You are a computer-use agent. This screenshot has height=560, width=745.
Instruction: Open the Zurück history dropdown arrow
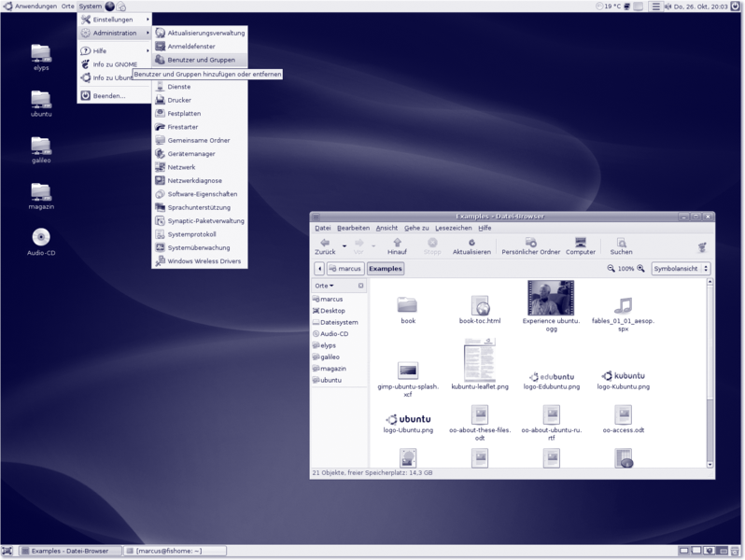tap(344, 245)
